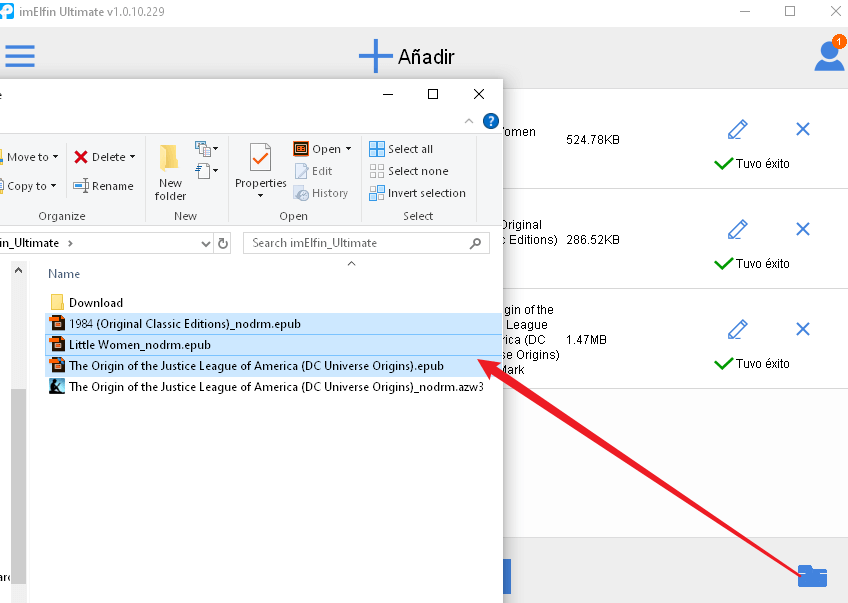Remove the 286.52KB book entry
Image resolution: width=848 pixels, height=603 pixels.
[803, 229]
